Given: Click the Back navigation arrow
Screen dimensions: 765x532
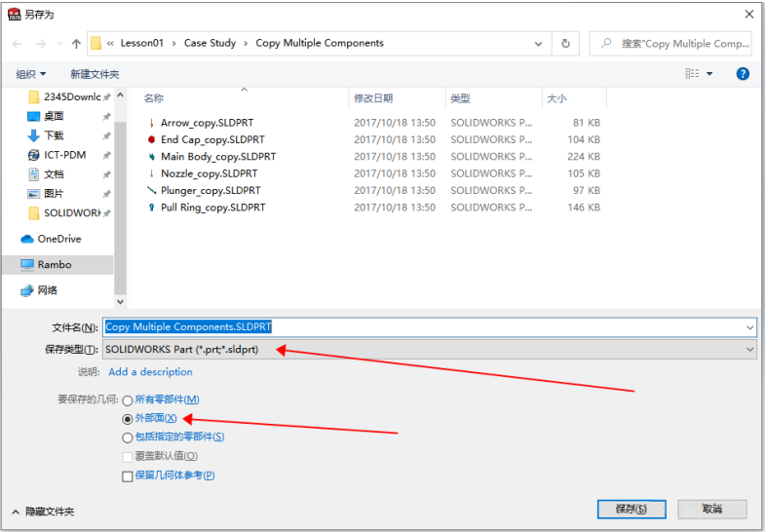Looking at the screenshot, I should coord(17,44).
